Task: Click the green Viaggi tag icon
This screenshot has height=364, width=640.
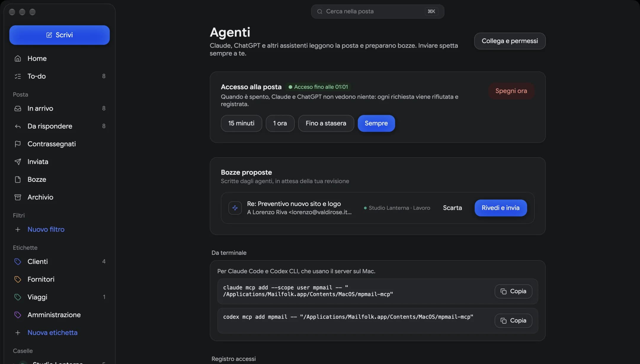Action: tap(18, 297)
